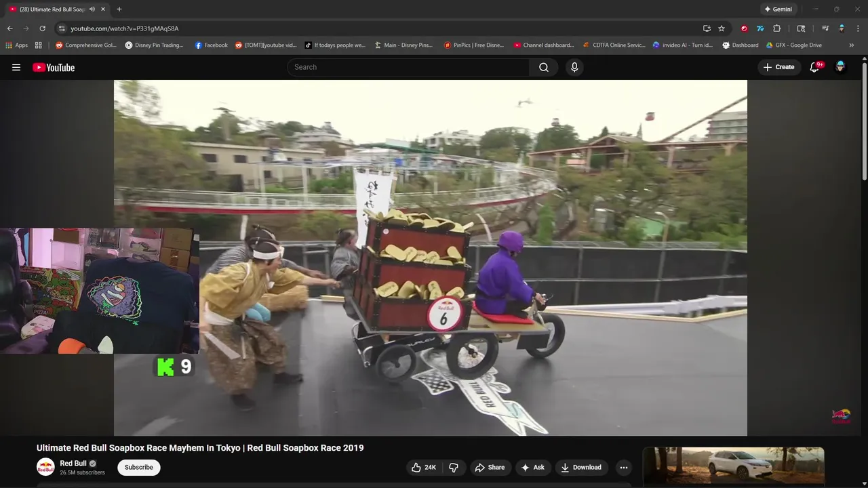Click the browser forward arrow
868x488 pixels.
(26, 28)
